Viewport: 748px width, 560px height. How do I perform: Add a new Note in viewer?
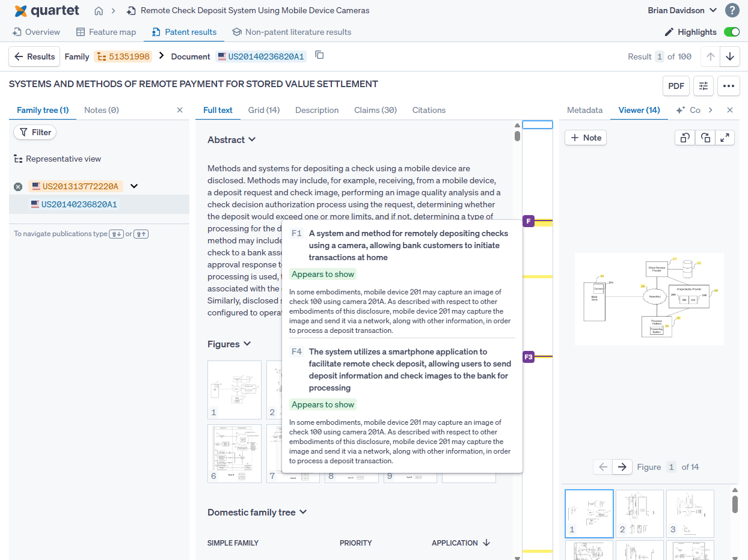point(586,138)
